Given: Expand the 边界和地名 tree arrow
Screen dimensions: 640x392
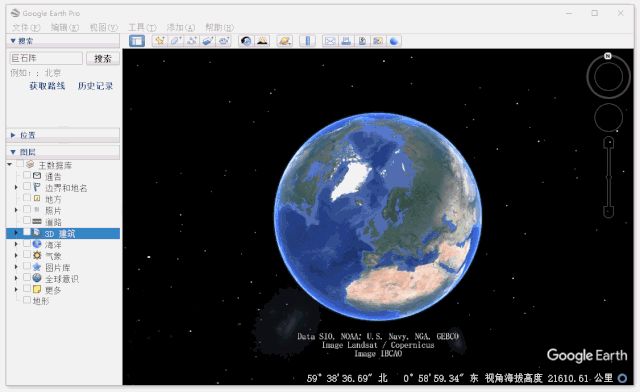Looking at the screenshot, I should click(16, 187).
